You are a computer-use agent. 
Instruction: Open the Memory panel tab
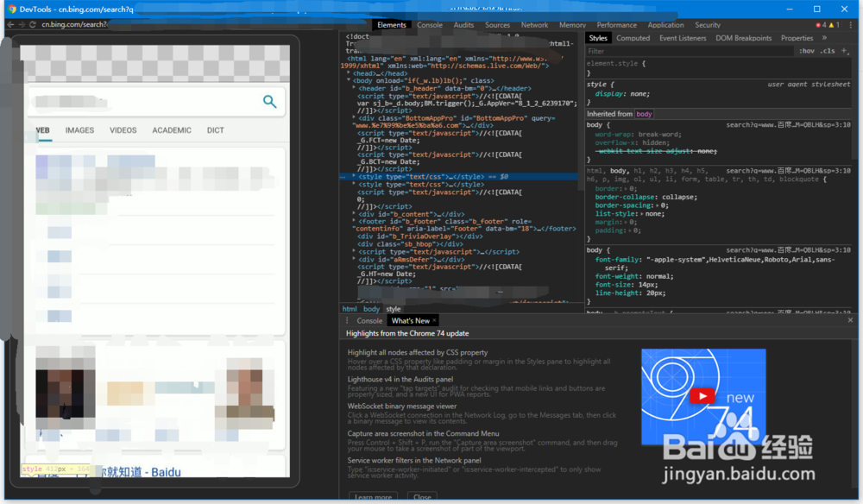[572, 25]
